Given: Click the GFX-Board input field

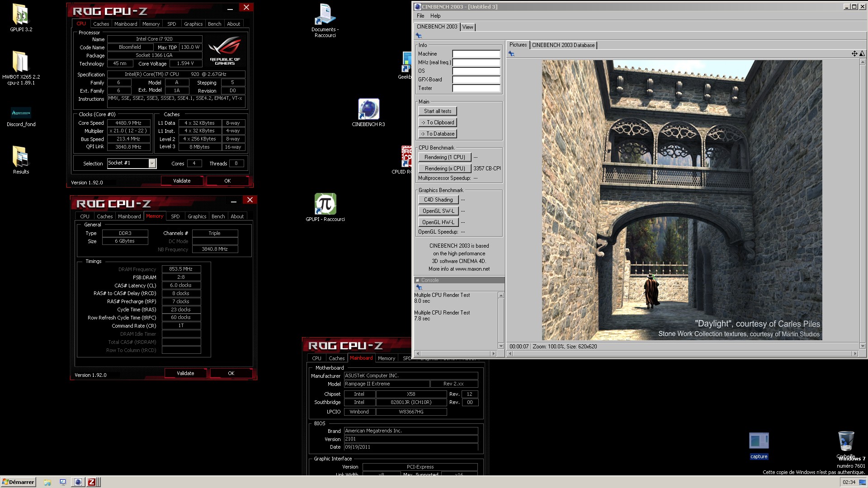Looking at the screenshot, I should click(x=476, y=80).
